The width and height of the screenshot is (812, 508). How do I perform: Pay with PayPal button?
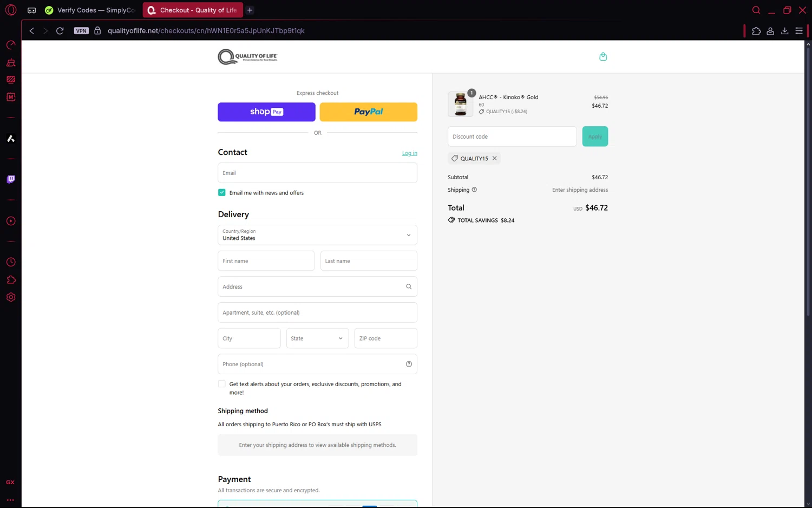tap(368, 112)
